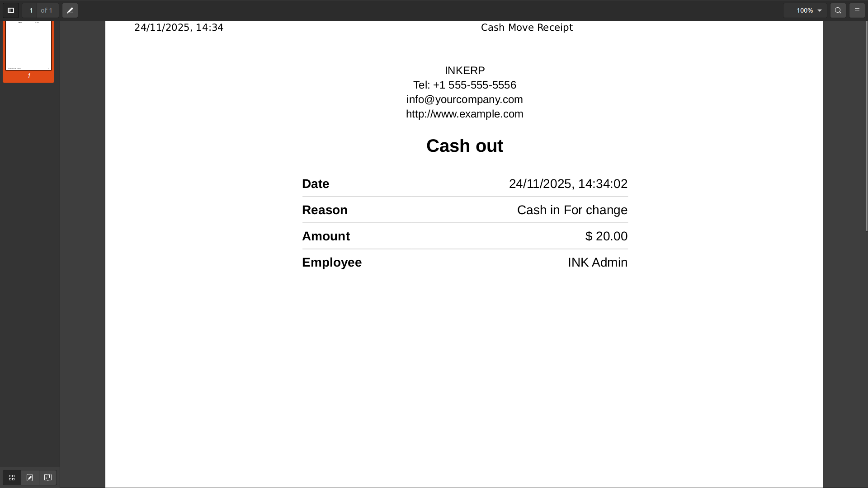Click the 'INKERP' company name
This screenshot has height=488, width=868.
465,70
